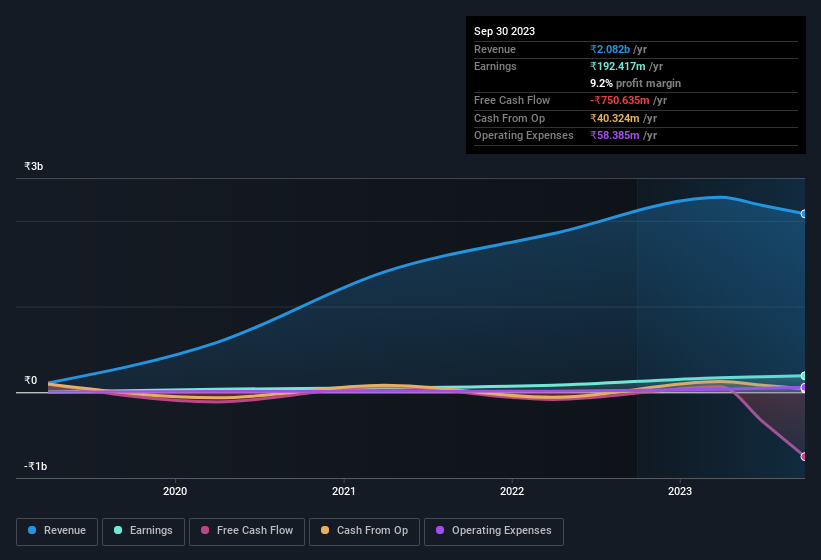Click the Free Cash Flow endpoint marker

(x=803, y=457)
